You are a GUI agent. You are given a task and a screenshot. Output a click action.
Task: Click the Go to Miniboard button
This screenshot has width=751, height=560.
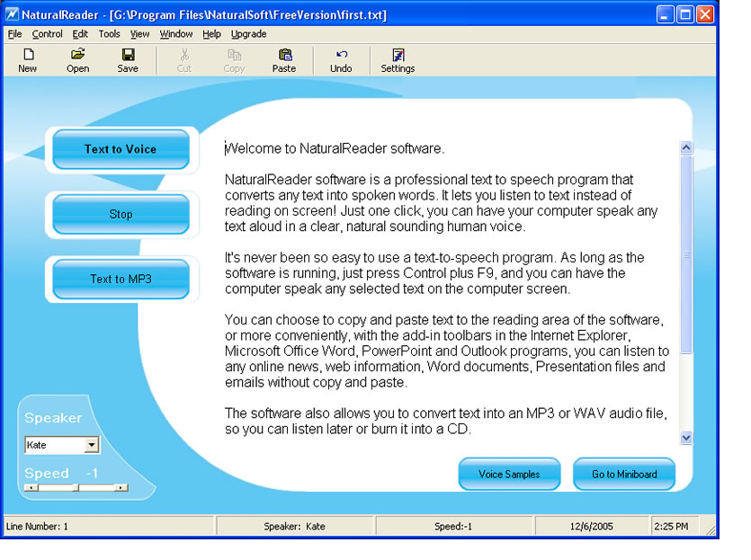624,474
